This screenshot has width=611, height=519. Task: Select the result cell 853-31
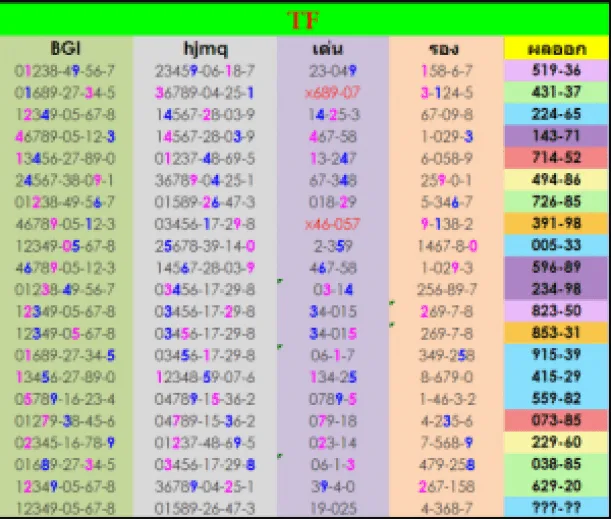click(x=556, y=333)
